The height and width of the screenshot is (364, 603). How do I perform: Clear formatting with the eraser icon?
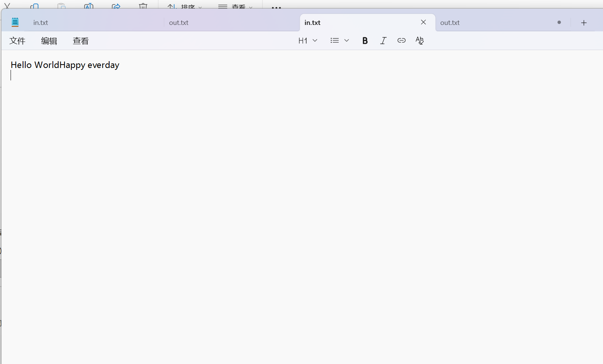coord(419,41)
